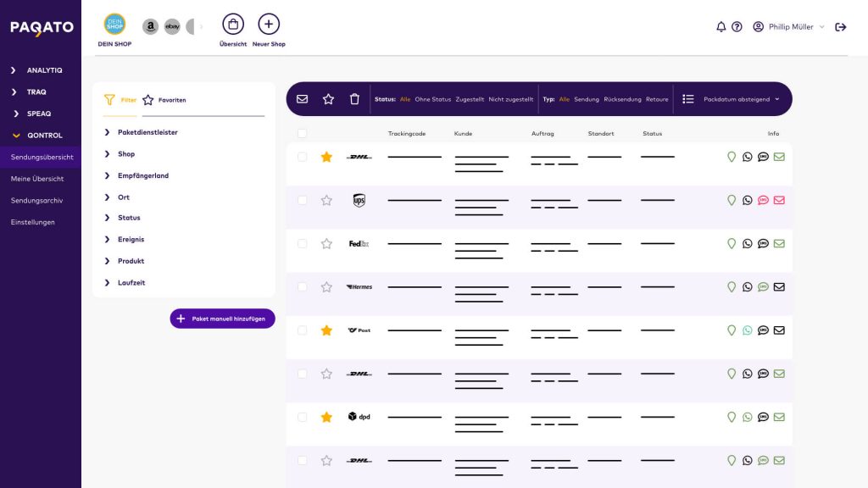Switch to the Favoriten tab

tap(164, 100)
